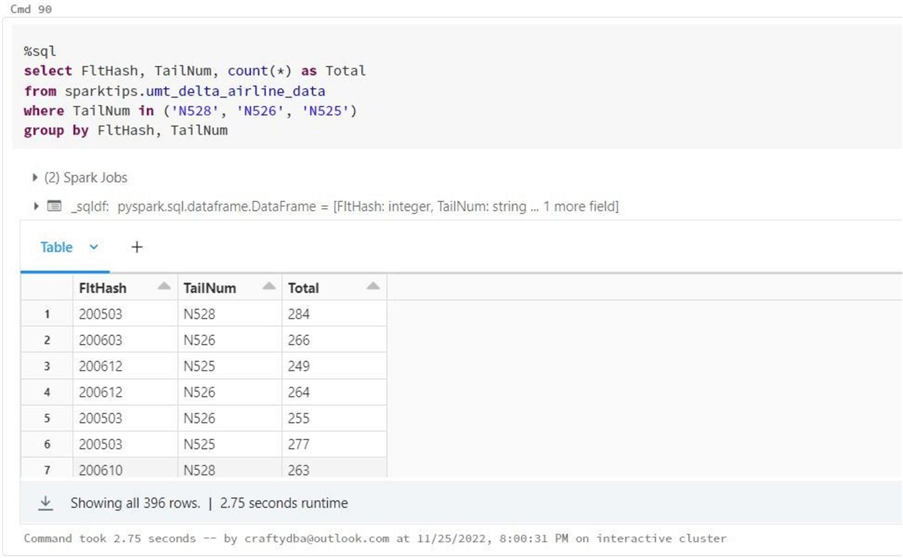The width and height of the screenshot is (903, 558).
Task: Download the query results with arrow icon
Action: [45, 503]
